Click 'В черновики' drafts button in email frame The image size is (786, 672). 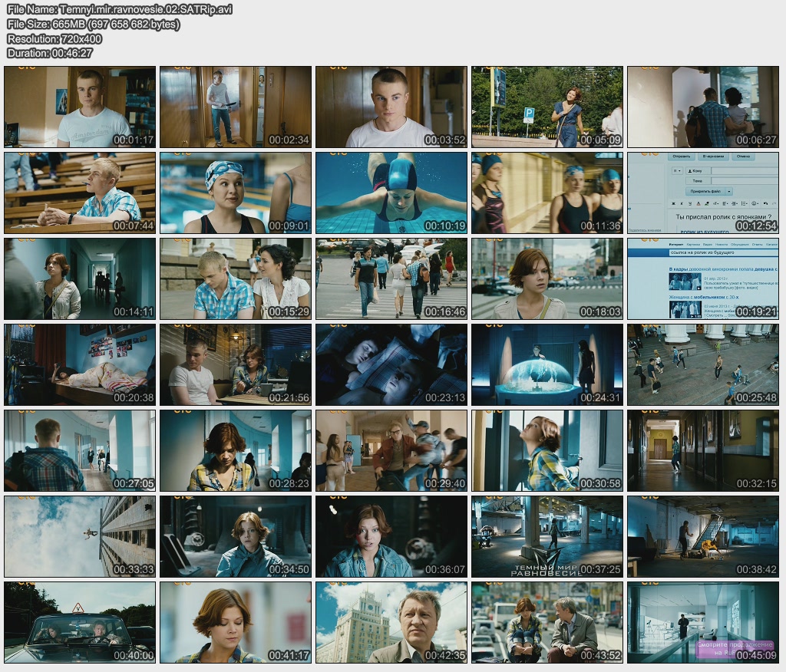[x=713, y=156]
